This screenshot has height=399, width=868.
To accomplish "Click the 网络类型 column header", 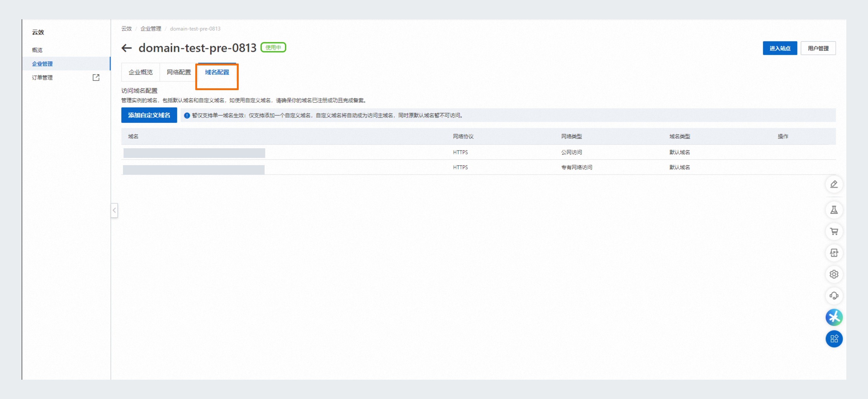I will pyautogui.click(x=571, y=137).
